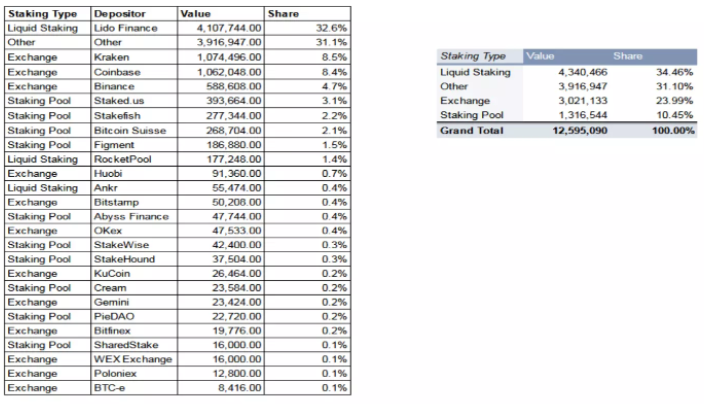
Task: Select the Abyss Finance cell
Action: point(129,215)
